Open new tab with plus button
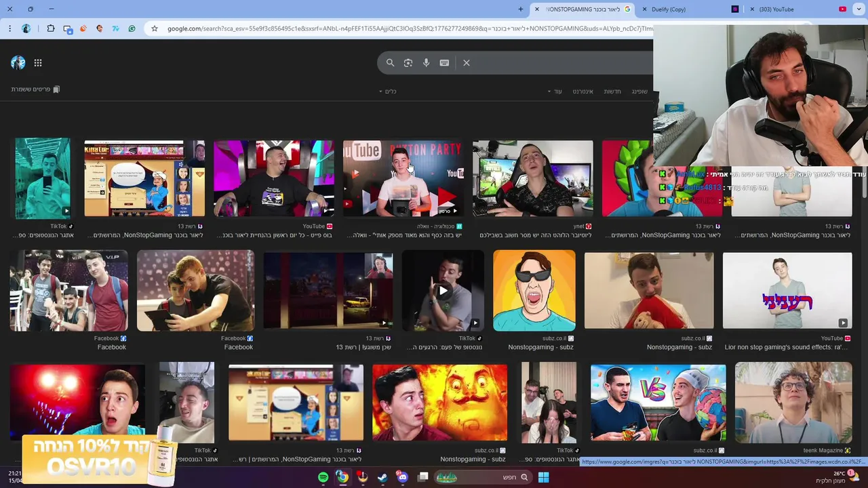 tap(521, 9)
